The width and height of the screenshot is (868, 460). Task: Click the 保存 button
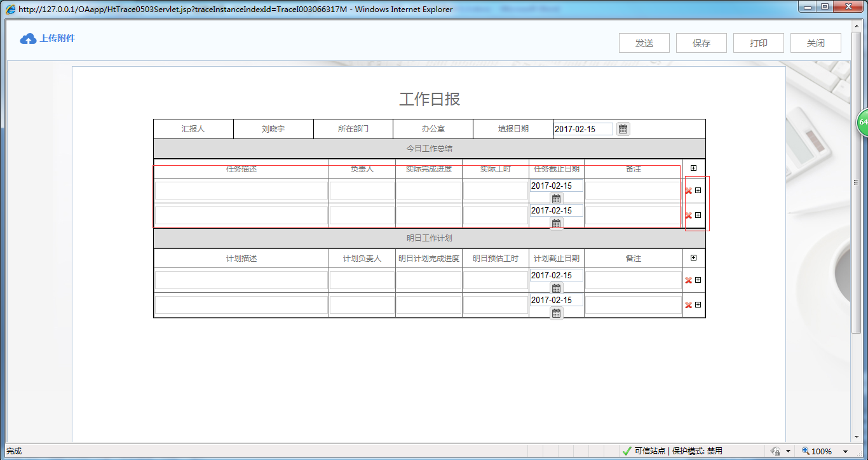701,43
